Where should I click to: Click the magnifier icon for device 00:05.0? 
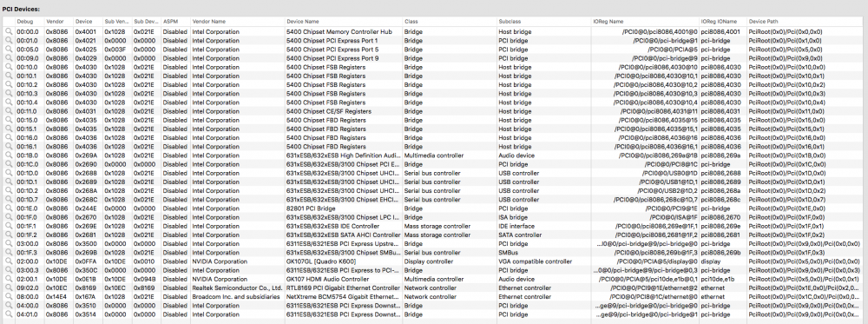[9, 50]
